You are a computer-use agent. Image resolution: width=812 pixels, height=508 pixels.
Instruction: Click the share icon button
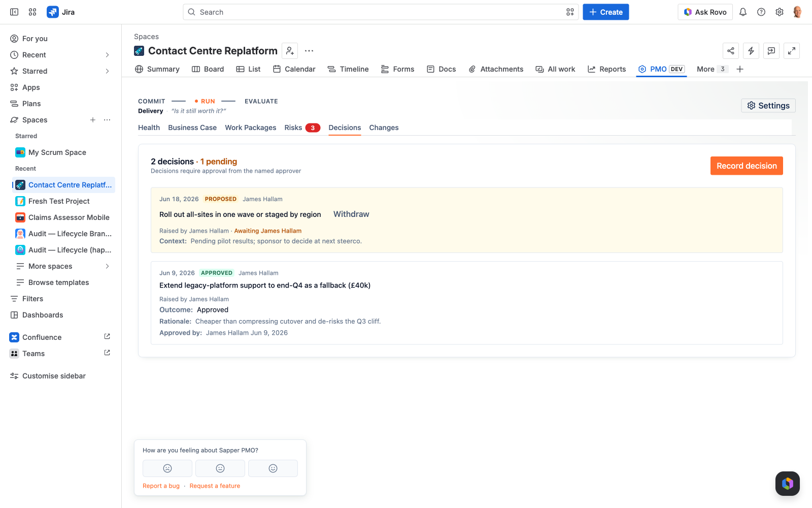pyautogui.click(x=731, y=51)
